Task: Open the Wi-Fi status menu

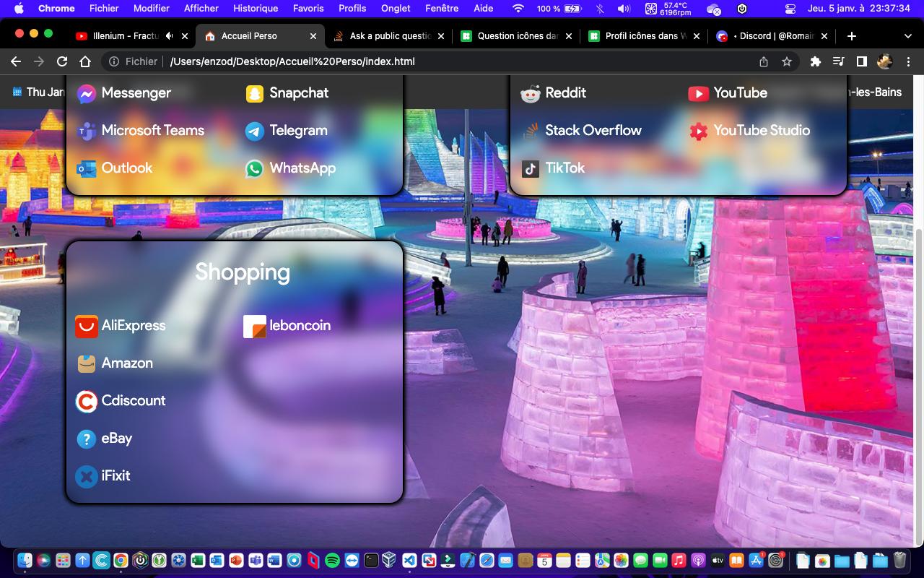Action: pos(518,9)
